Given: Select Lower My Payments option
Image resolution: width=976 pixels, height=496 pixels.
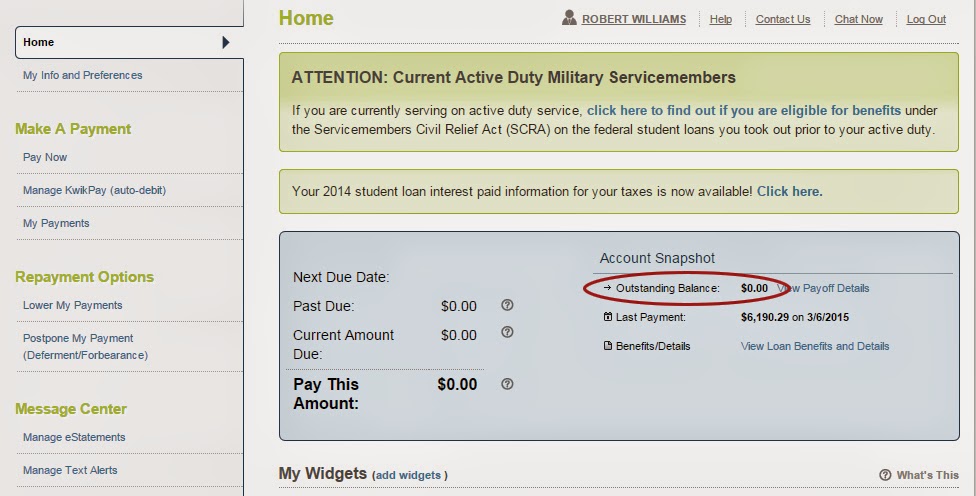Looking at the screenshot, I should point(73,306).
